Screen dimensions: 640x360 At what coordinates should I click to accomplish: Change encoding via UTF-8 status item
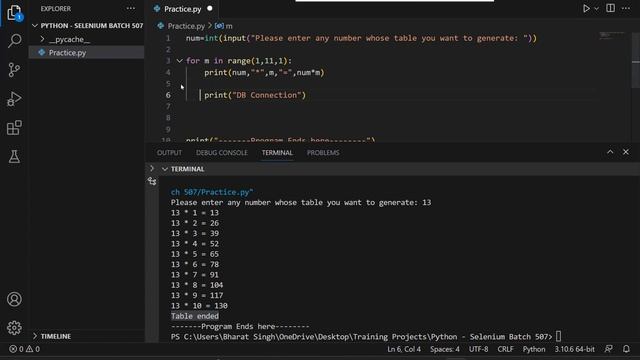[478, 349]
